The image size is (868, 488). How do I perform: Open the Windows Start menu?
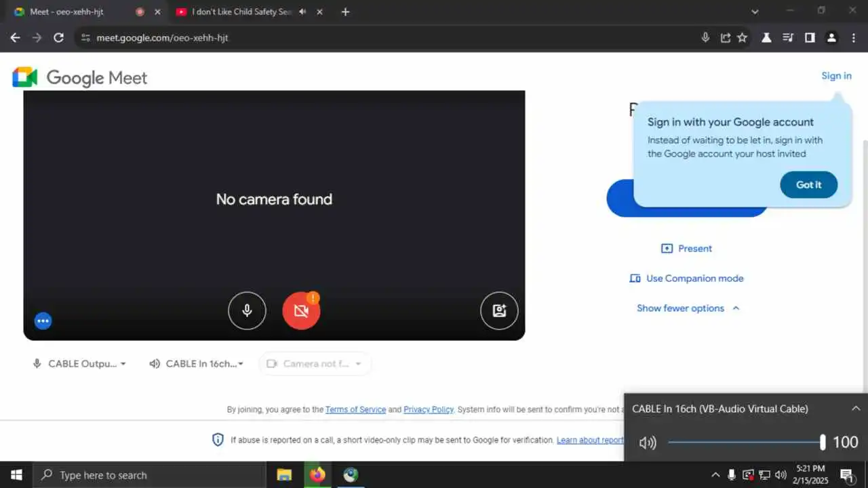[x=16, y=475]
